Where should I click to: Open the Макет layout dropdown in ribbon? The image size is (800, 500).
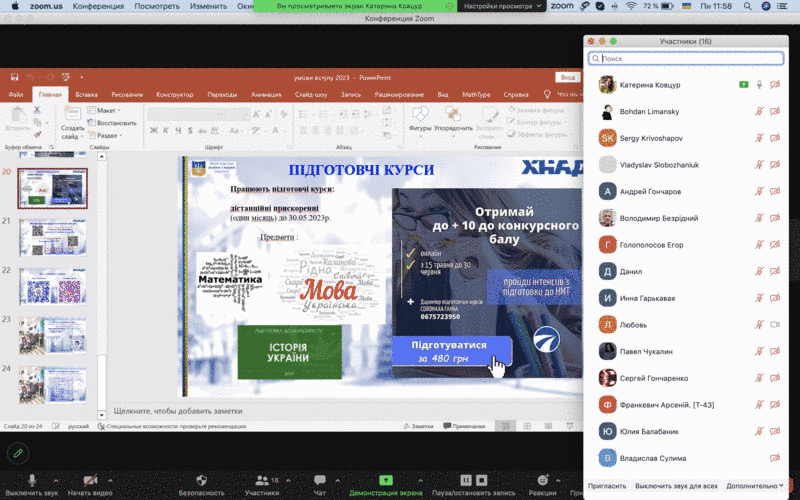point(105,110)
